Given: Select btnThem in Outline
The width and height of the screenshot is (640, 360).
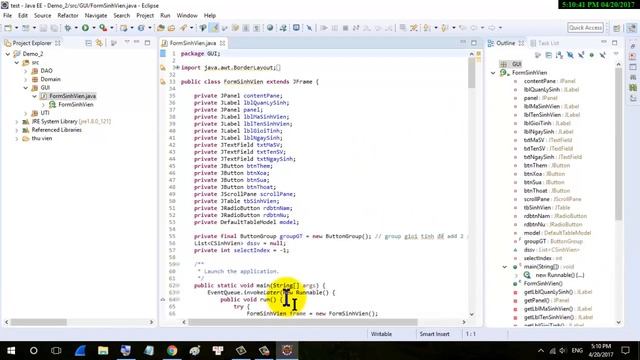Looking at the screenshot, I should 547,166.
